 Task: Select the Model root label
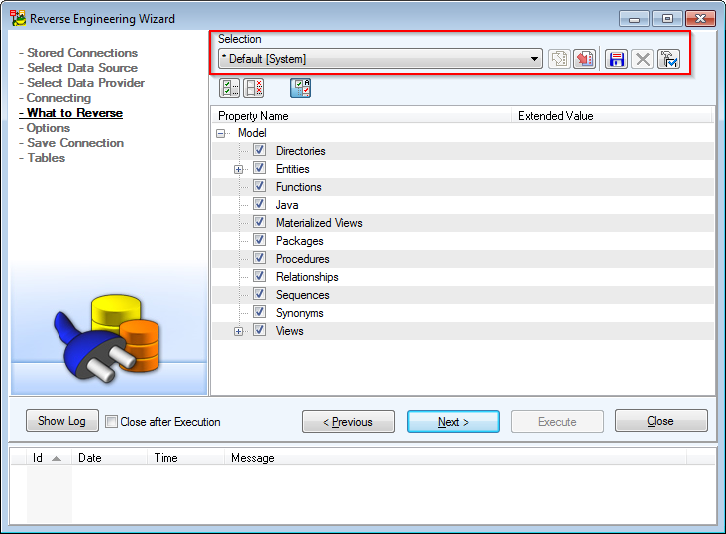pyautogui.click(x=252, y=133)
